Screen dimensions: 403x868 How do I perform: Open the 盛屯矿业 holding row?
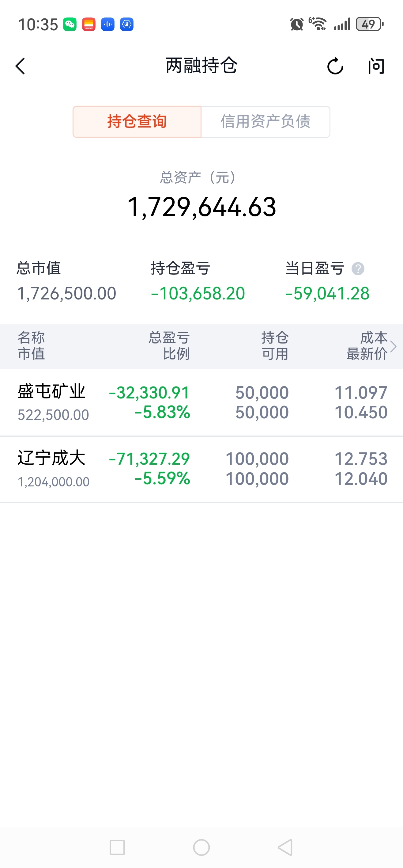coord(201,402)
